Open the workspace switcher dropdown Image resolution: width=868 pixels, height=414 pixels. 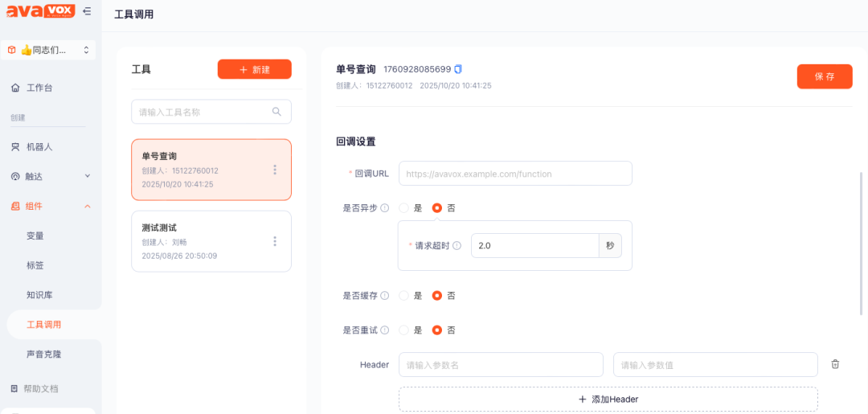[47, 50]
